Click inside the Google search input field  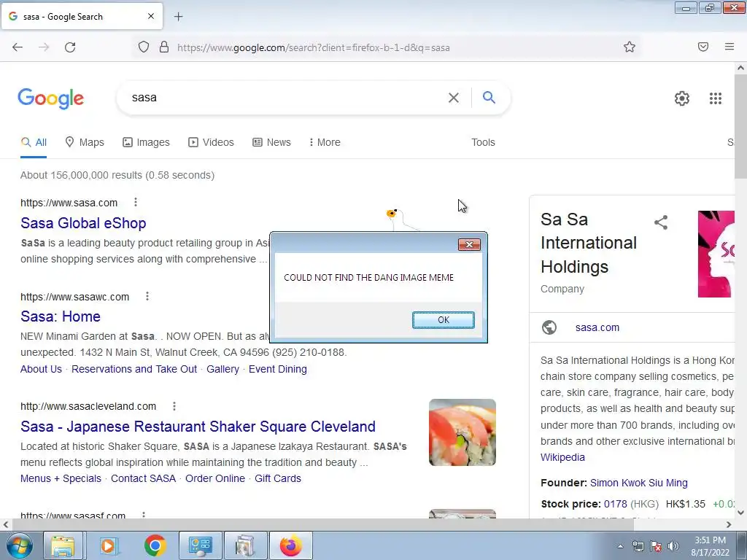(286, 98)
